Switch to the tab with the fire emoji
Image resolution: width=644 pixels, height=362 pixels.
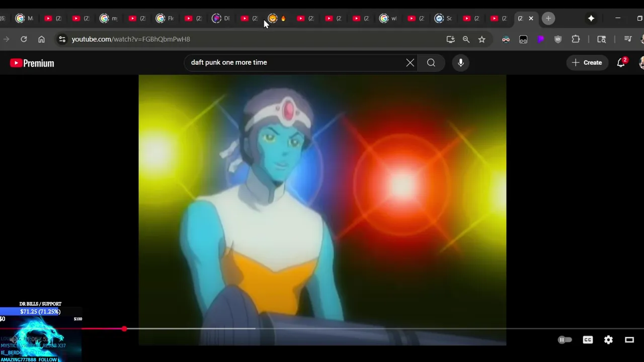(277, 19)
